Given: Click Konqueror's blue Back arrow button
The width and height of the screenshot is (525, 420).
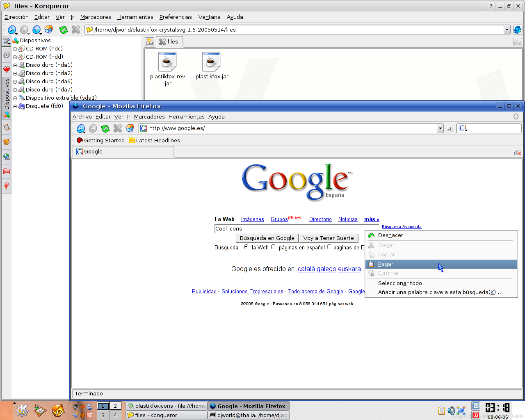Looking at the screenshot, I should coord(12,30).
